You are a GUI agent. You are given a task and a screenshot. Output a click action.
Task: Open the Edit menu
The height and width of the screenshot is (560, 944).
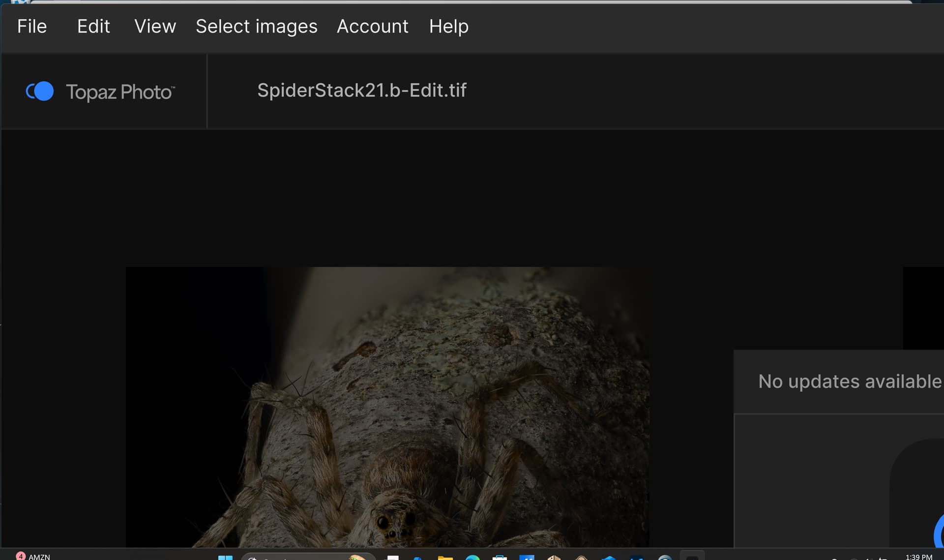coord(93,27)
